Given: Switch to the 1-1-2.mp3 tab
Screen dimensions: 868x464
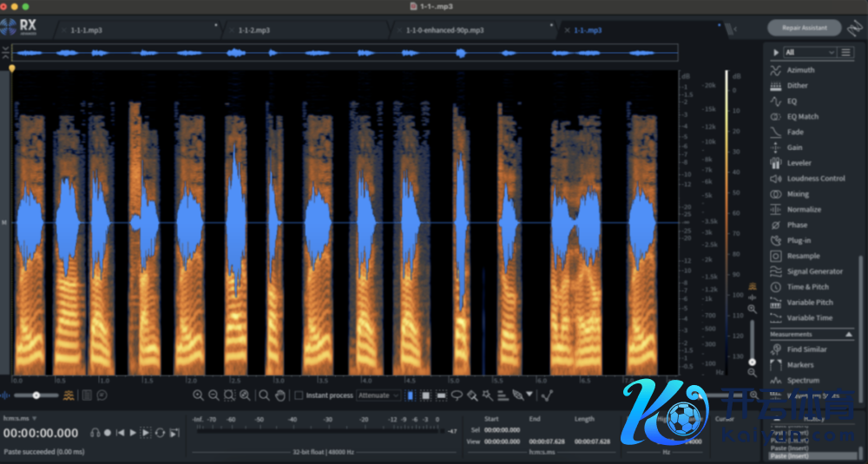Looking at the screenshot, I should tap(254, 30).
